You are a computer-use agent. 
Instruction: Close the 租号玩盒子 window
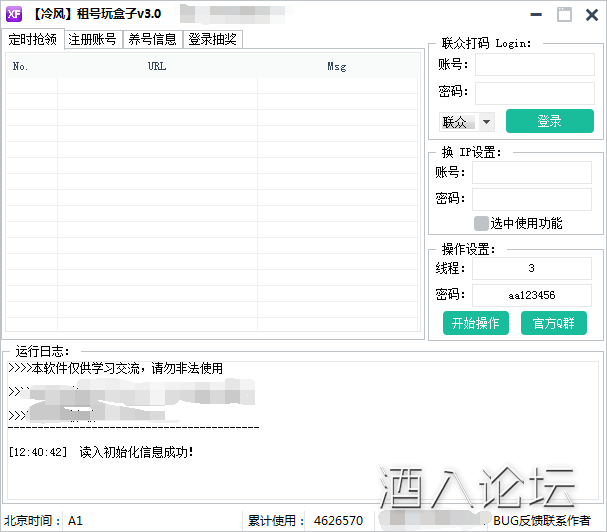[x=590, y=15]
